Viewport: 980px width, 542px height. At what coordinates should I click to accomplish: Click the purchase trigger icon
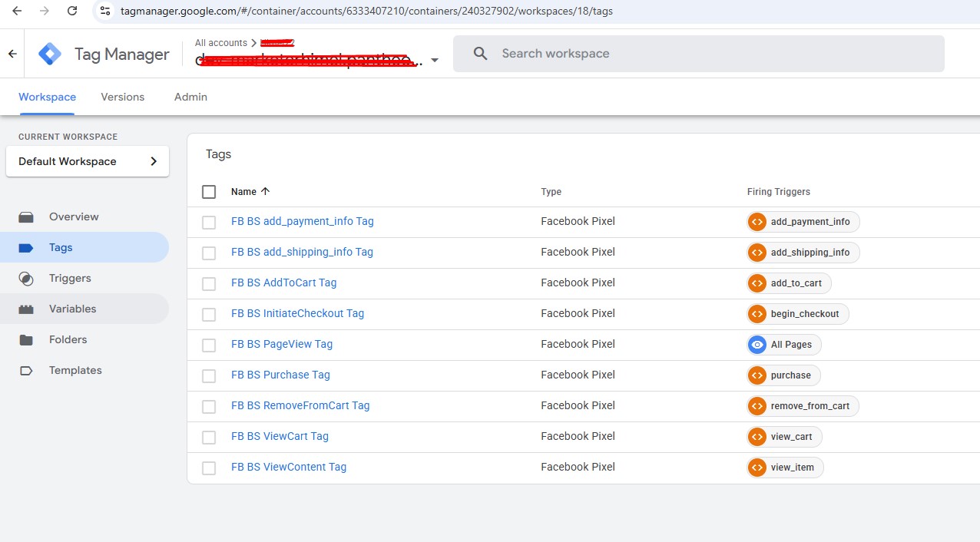757,375
